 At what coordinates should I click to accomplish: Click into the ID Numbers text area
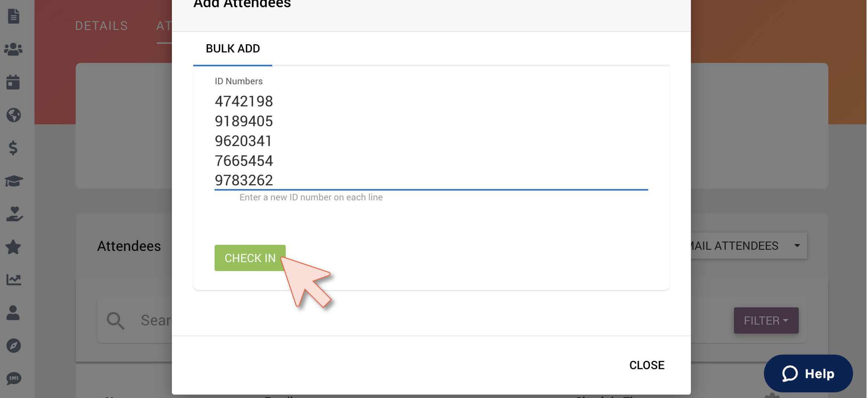(x=431, y=141)
